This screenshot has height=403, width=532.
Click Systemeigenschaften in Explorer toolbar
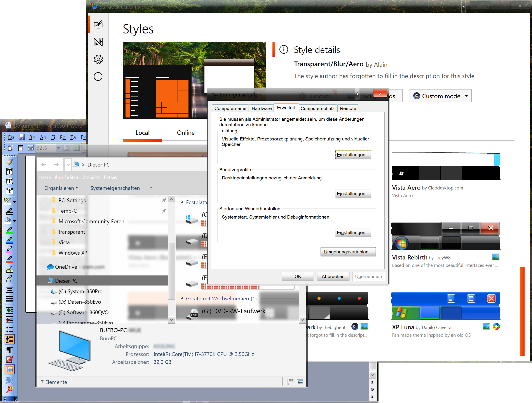click(x=115, y=188)
